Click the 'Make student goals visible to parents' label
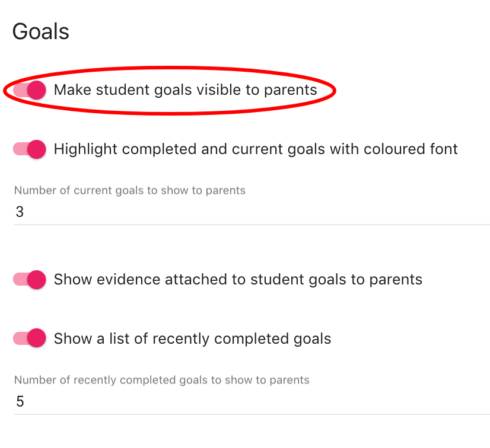490x448 pixels. point(185,90)
